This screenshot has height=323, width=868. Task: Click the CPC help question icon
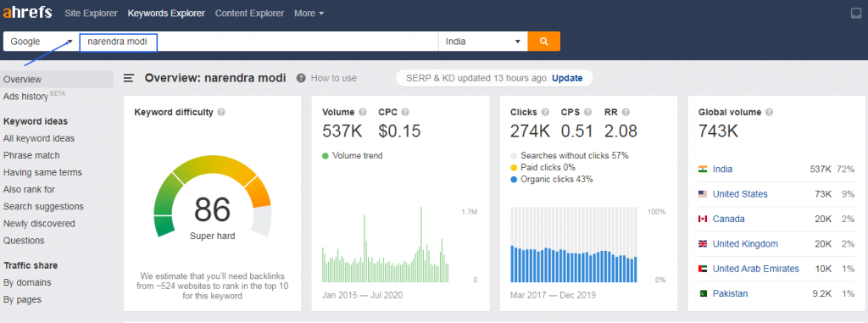click(x=405, y=112)
